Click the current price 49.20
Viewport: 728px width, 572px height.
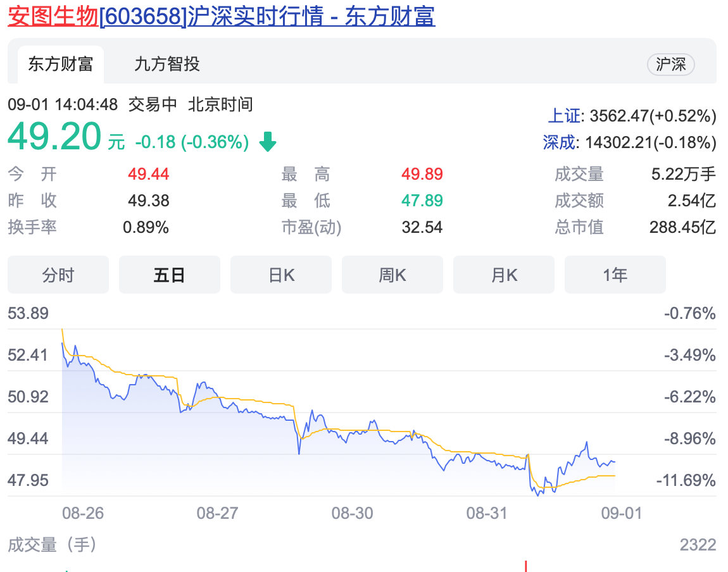tap(54, 137)
